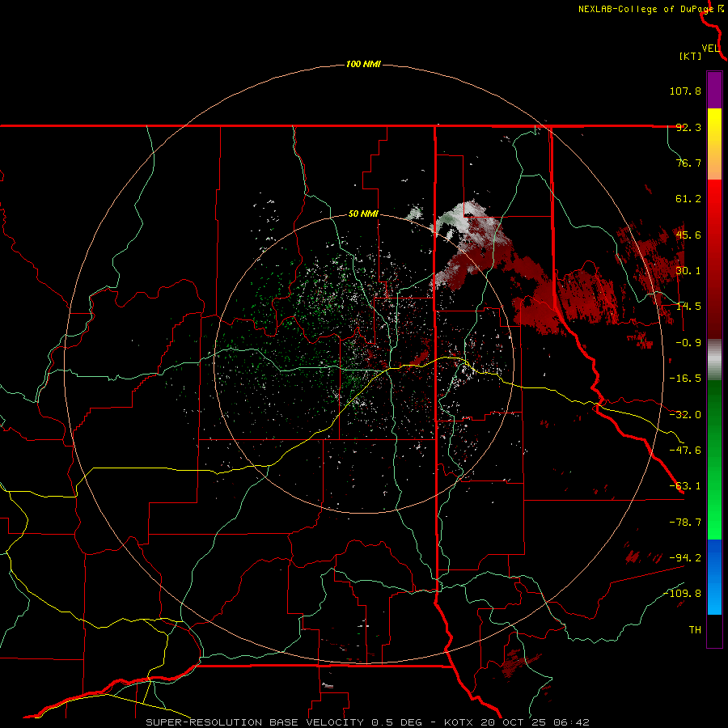Click the purple segment of color bar
This screenshot has height=728, width=728.
pyautogui.click(x=714, y=90)
